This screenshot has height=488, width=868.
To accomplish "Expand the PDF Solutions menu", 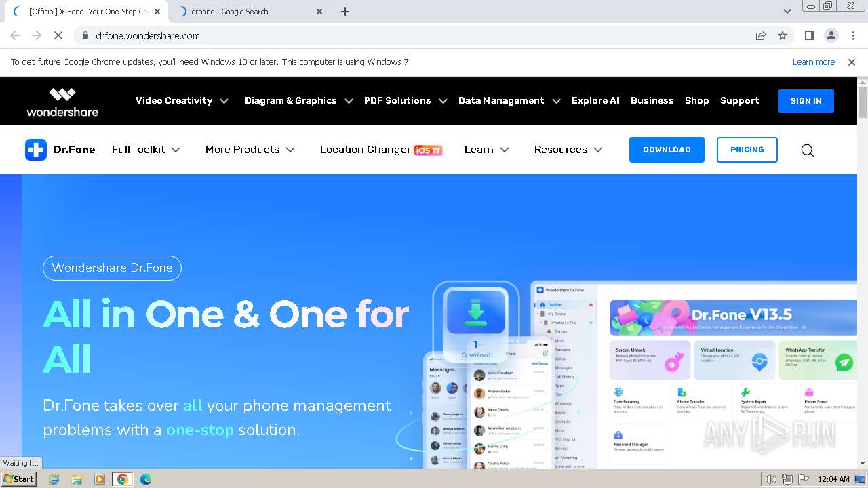I will pos(406,100).
